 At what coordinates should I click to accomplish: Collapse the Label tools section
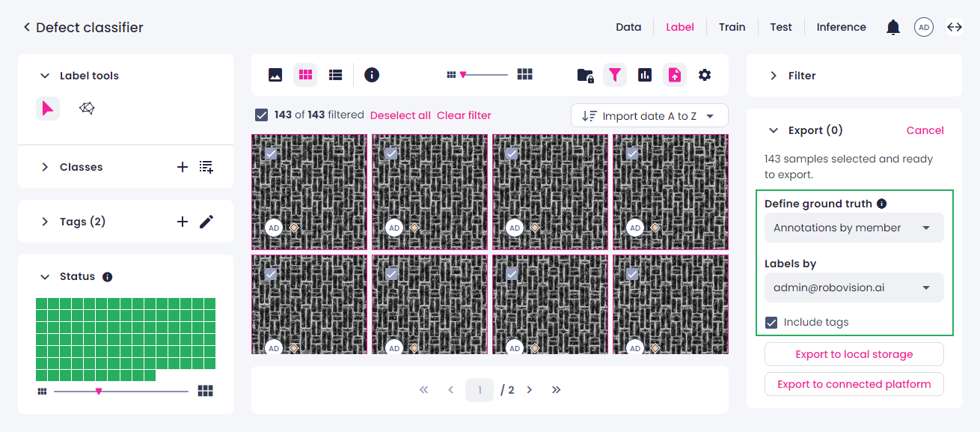click(x=44, y=76)
